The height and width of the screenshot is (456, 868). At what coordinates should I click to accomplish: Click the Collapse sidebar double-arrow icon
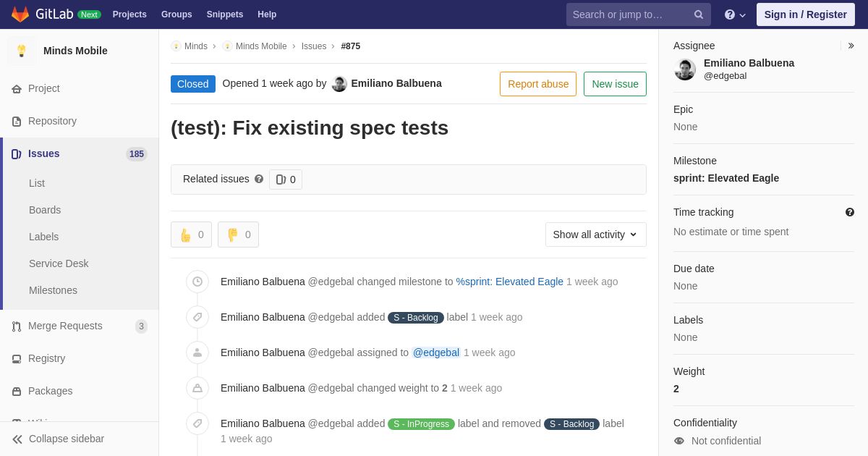[x=17, y=439]
